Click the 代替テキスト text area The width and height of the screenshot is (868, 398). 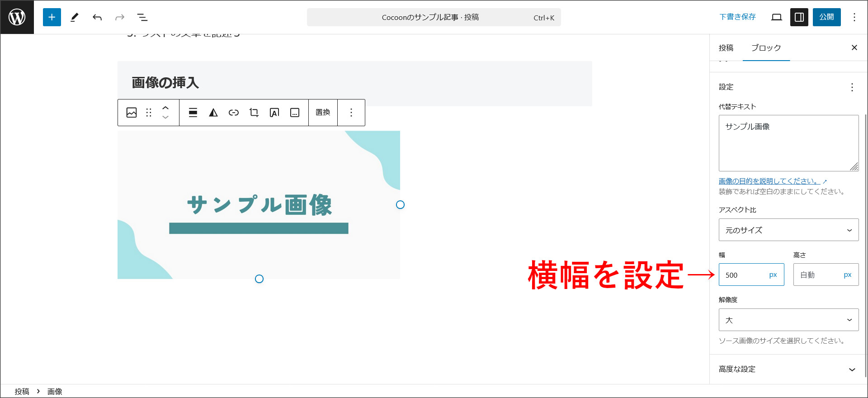tap(789, 143)
